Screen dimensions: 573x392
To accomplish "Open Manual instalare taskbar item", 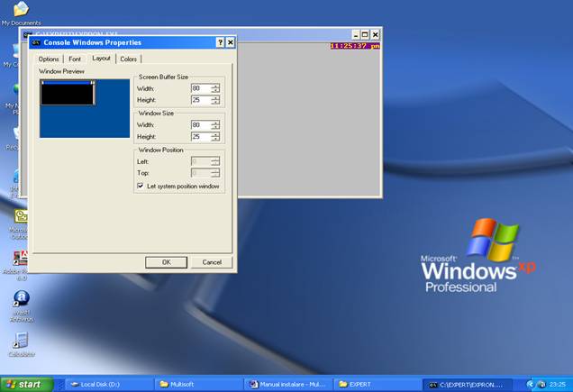I will (x=288, y=385).
